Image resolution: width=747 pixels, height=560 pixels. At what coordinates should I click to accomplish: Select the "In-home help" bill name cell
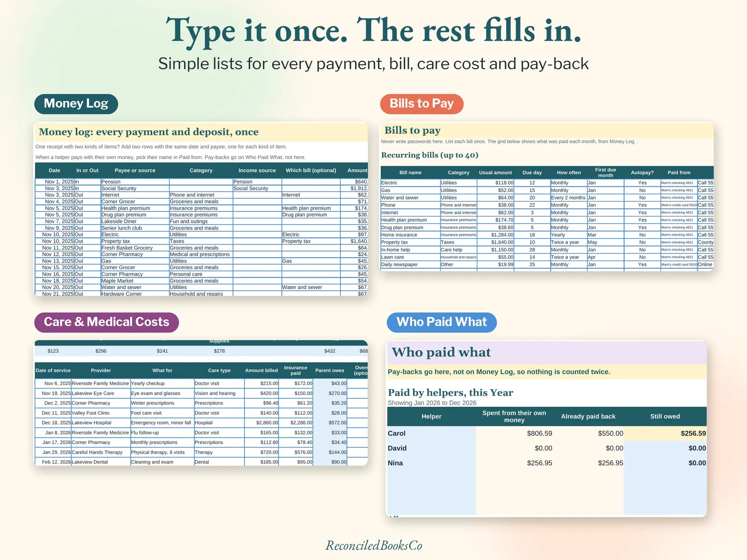click(x=410, y=250)
